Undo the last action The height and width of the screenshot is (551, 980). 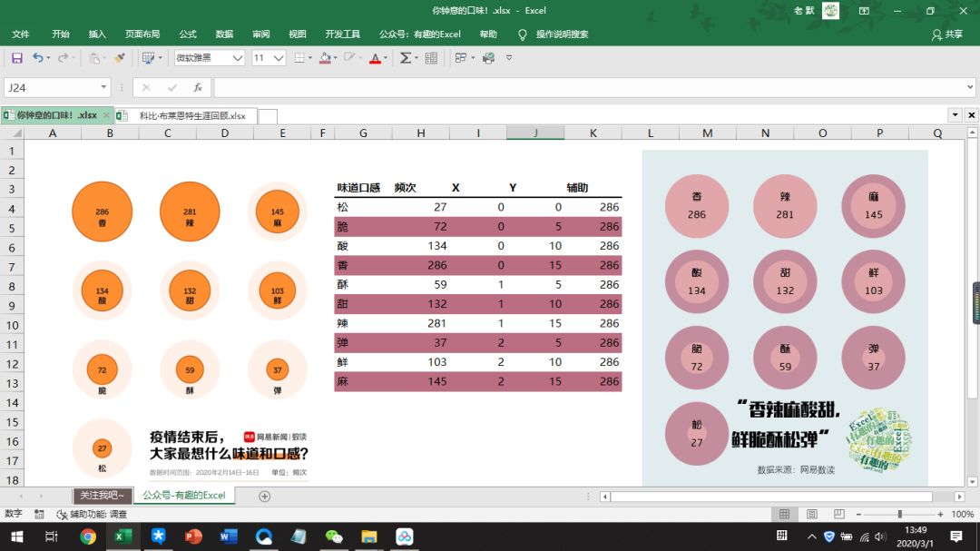tap(38, 57)
